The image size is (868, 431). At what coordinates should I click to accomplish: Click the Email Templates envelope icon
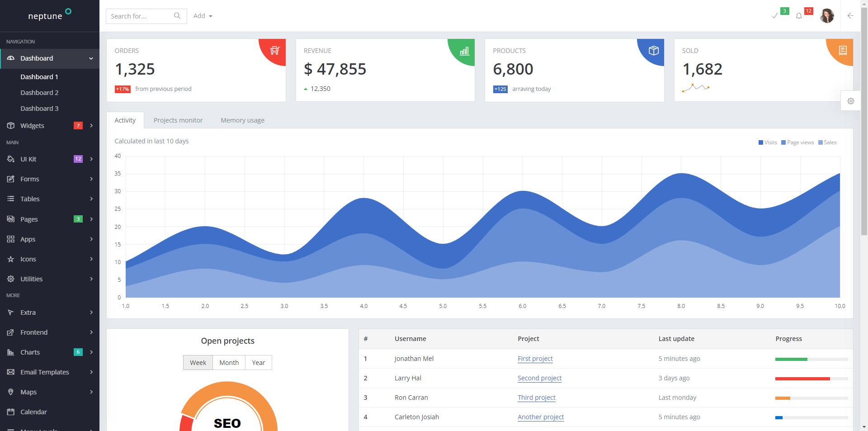click(x=11, y=372)
